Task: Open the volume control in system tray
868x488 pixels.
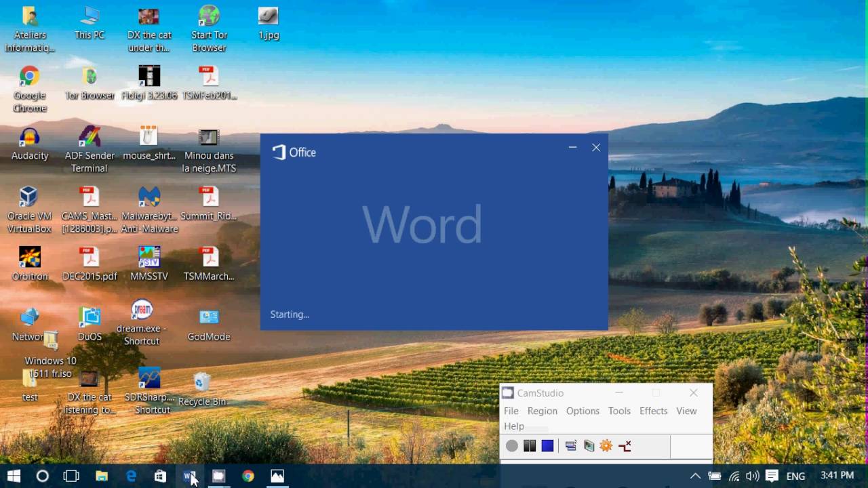Action: pos(752,476)
